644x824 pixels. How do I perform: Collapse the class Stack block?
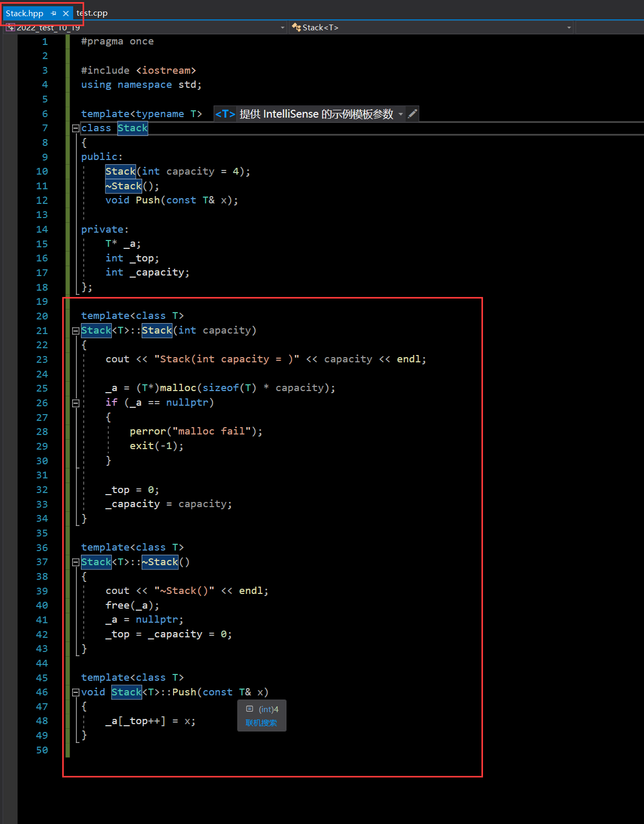tap(76, 128)
